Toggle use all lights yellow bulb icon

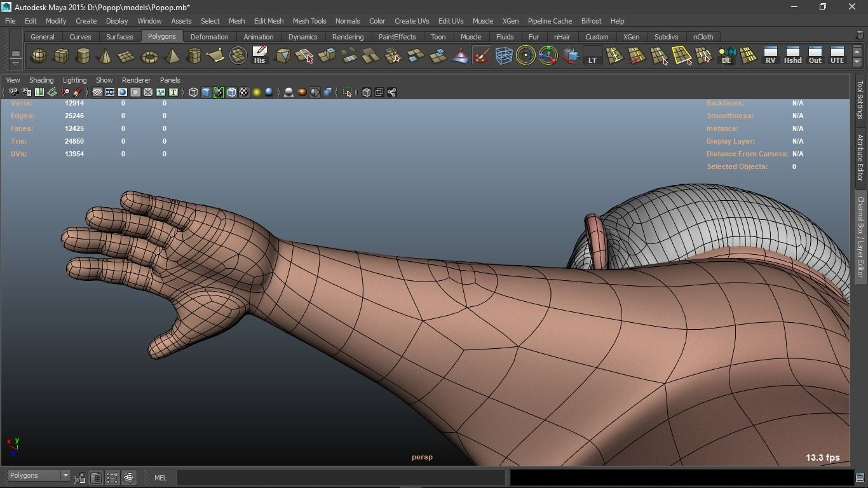click(257, 93)
